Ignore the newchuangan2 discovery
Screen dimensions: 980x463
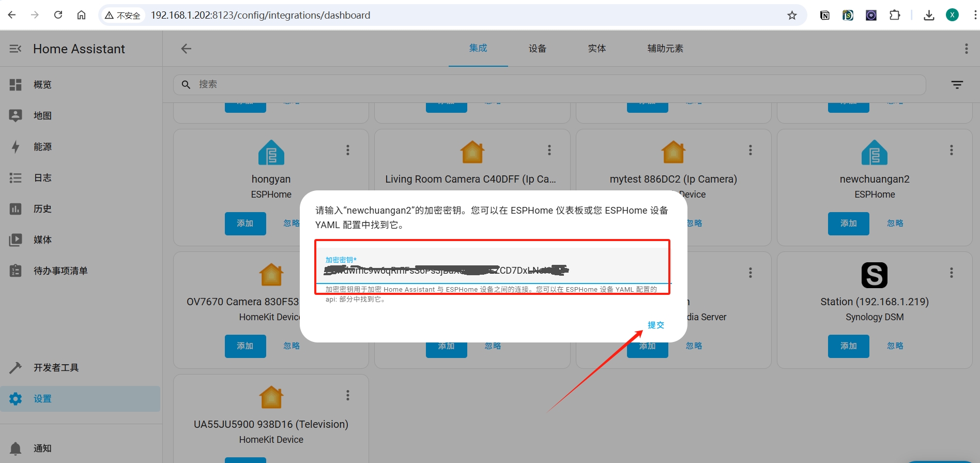click(895, 223)
